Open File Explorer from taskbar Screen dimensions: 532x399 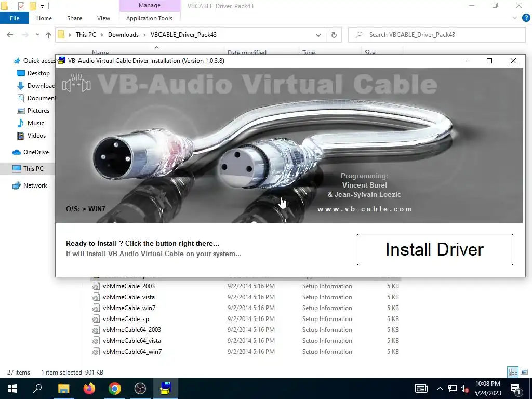pos(63,389)
